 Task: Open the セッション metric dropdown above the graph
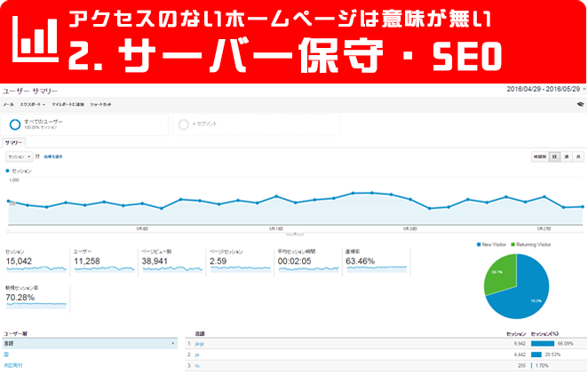coord(17,156)
